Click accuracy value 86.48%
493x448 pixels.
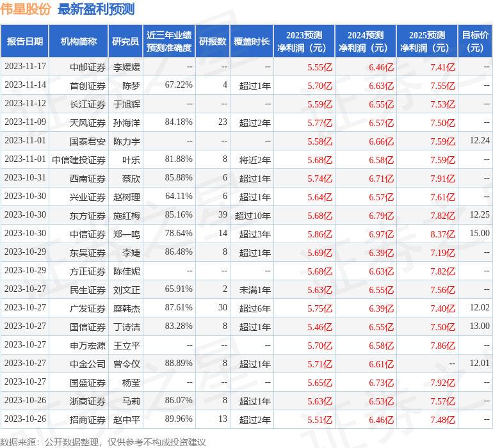(179, 252)
